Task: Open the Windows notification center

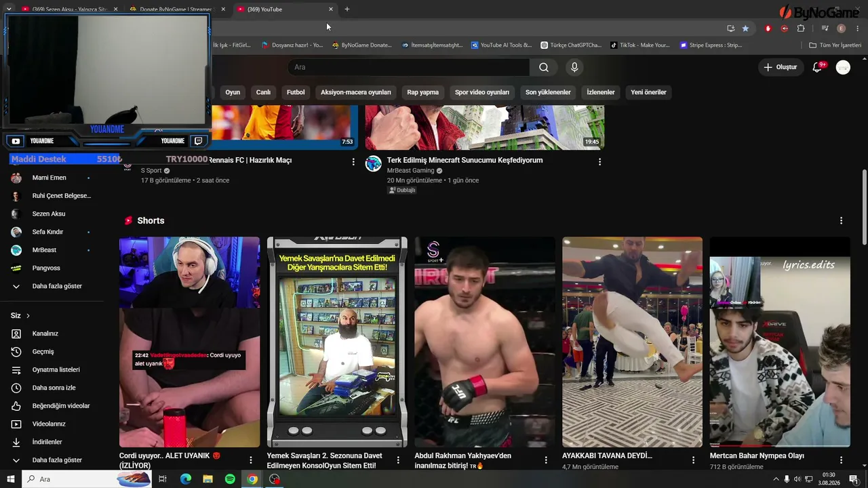Action: (853, 479)
